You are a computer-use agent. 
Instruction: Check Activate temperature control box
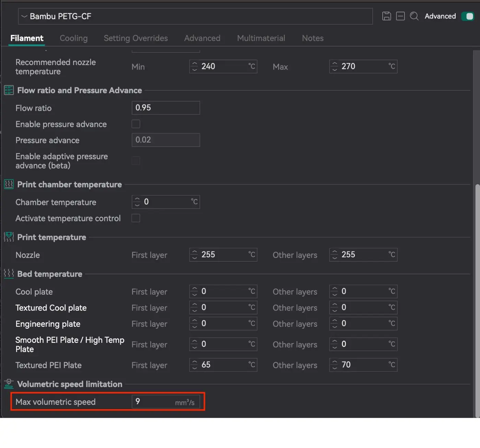136,218
